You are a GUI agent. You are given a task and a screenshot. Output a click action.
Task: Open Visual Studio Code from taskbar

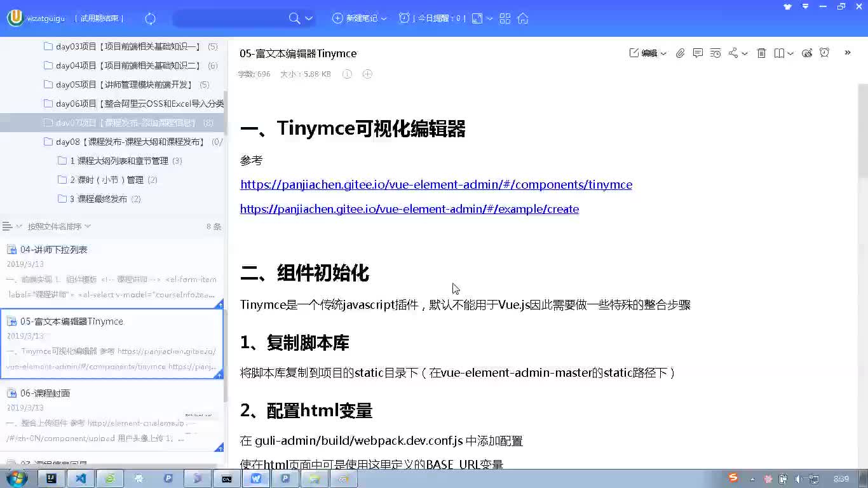pyautogui.click(x=81, y=478)
